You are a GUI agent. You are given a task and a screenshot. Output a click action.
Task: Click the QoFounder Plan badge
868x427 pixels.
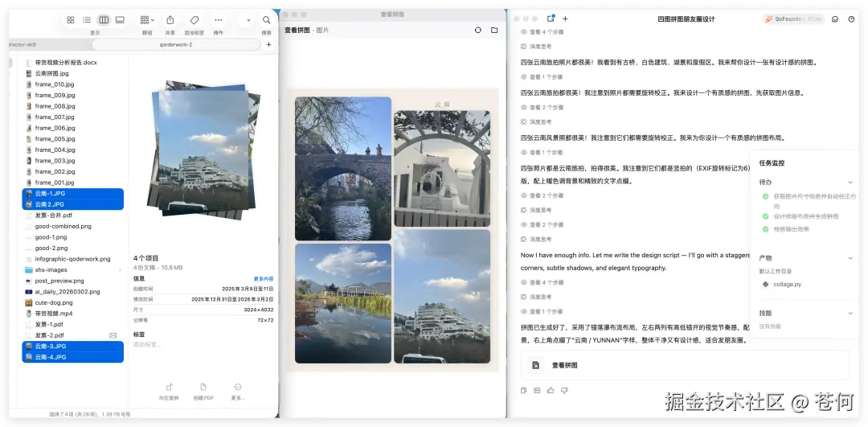(793, 18)
